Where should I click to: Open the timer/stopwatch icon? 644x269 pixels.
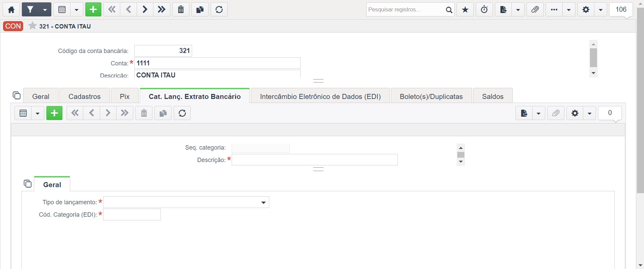click(x=485, y=9)
